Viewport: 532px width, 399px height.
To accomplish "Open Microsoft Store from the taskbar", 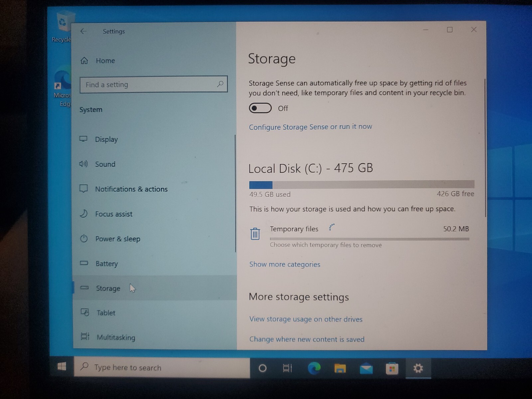I will pos(392,369).
